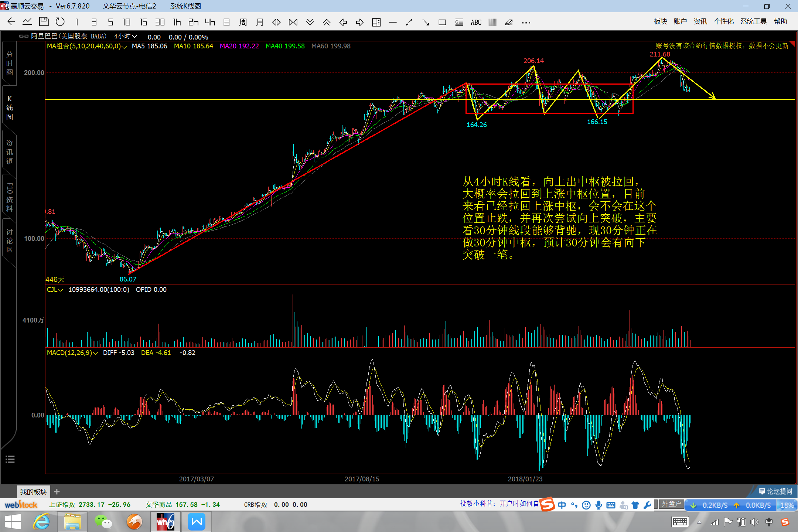Switch to the 4h period
798x532 pixels.
click(210, 22)
